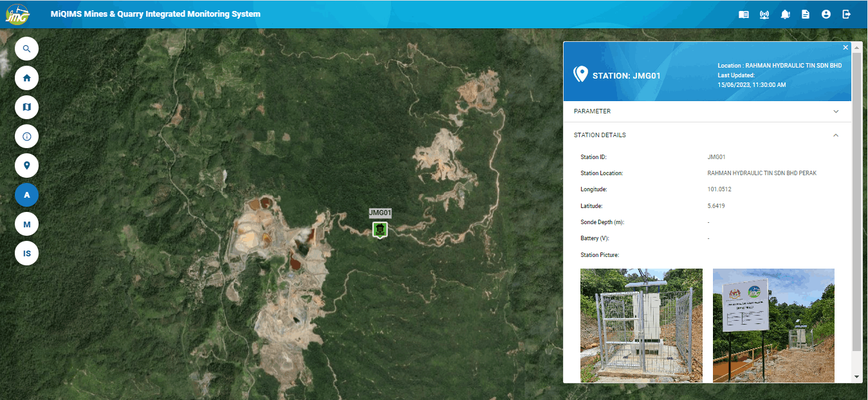
Task: Expand the PARAMETER section
Action: (x=707, y=111)
